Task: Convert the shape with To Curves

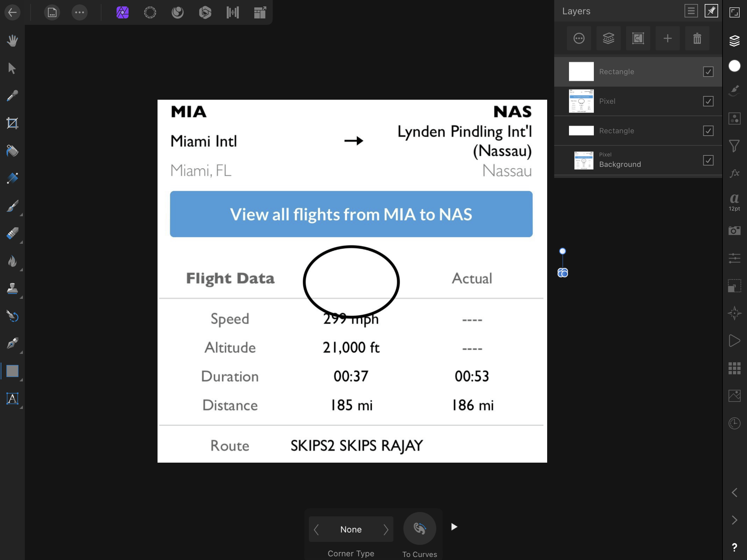Action: pyautogui.click(x=420, y=528)
